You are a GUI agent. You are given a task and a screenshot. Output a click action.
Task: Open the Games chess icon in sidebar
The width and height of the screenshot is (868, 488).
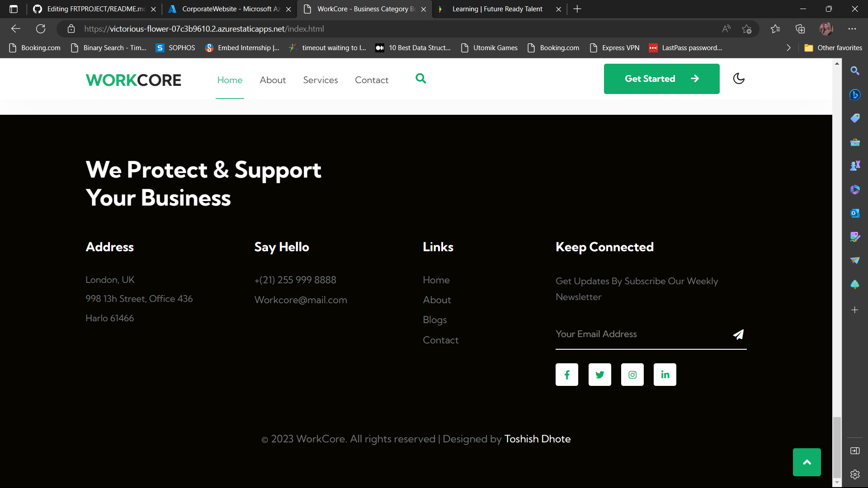[x=855, y=165]
